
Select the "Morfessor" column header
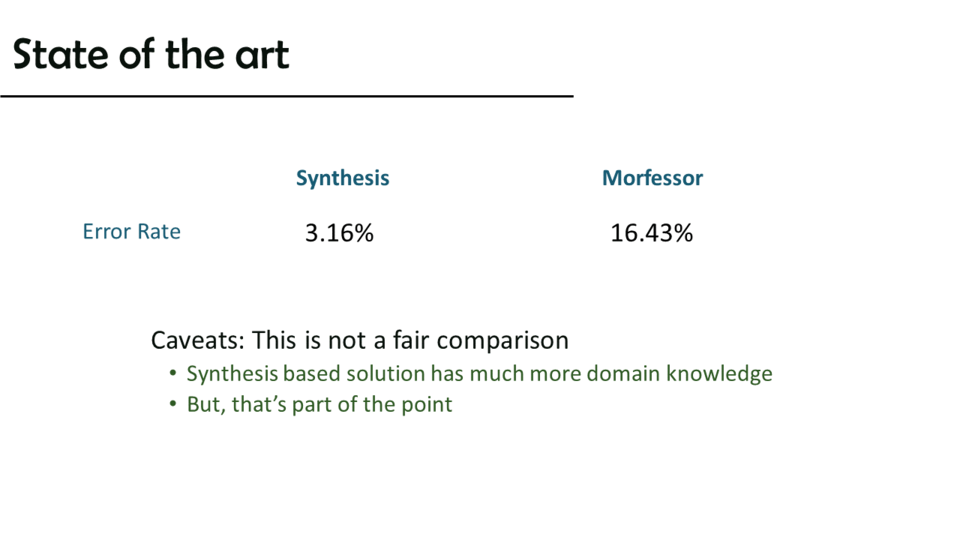(652, 178)
